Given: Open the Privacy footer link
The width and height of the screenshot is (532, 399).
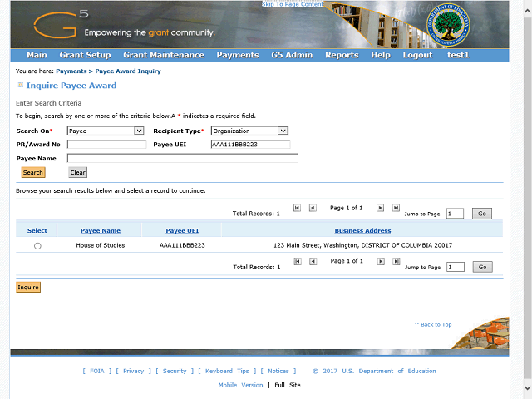Looking at the screenshot, I should [133, 371].
